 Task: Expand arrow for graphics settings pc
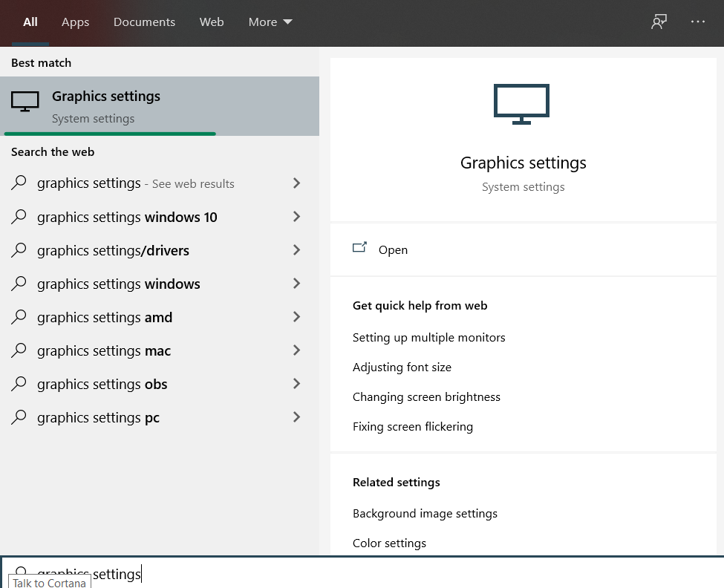click(x=296, y=417)
